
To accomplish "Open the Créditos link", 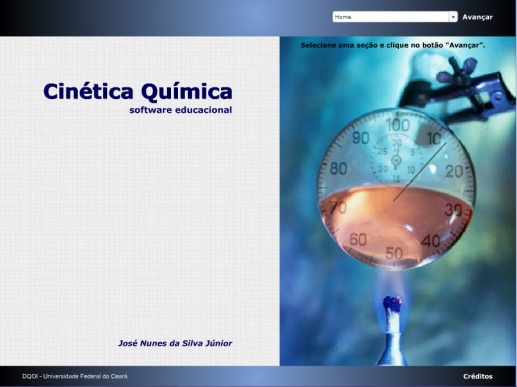I will click(478, 376).
